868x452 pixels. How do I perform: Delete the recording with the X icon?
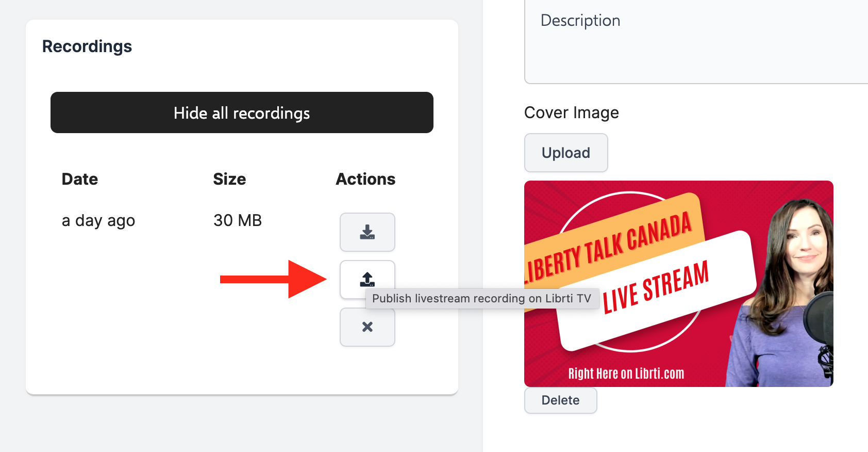367,327
